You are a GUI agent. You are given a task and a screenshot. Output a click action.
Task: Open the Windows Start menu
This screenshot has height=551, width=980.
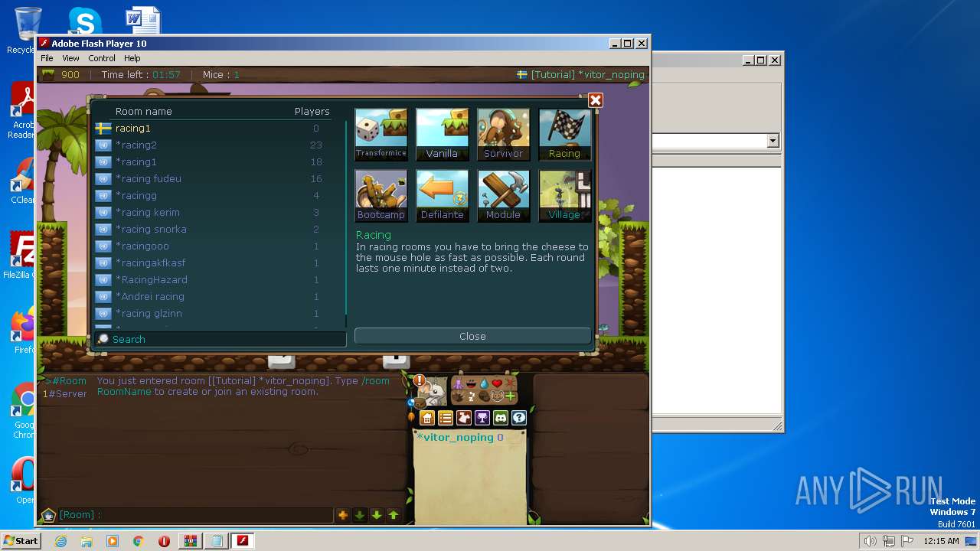coord(21,540)
